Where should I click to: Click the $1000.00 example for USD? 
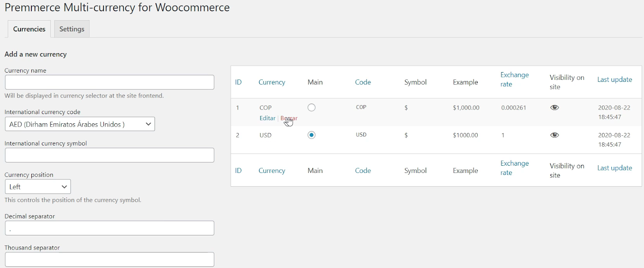tap(465, 135)
